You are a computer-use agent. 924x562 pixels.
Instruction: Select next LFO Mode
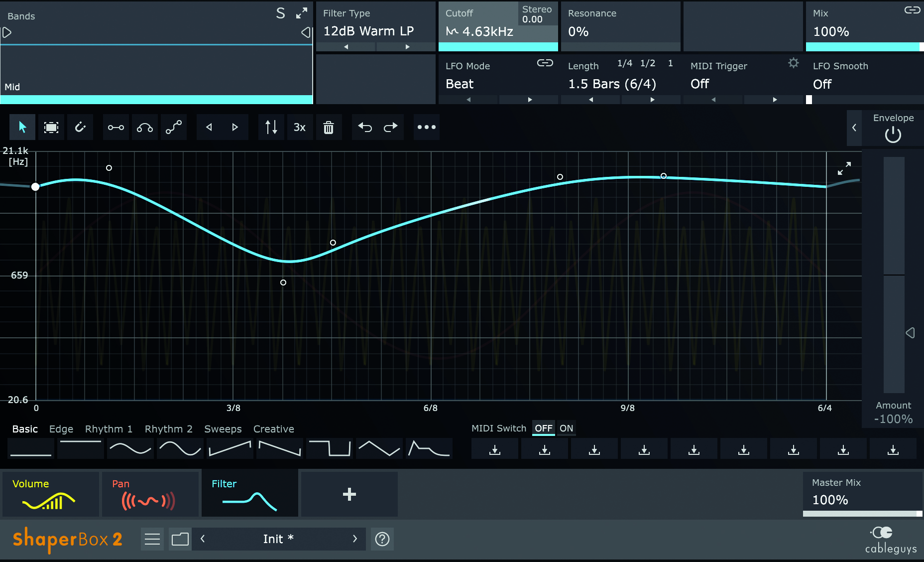530,100
